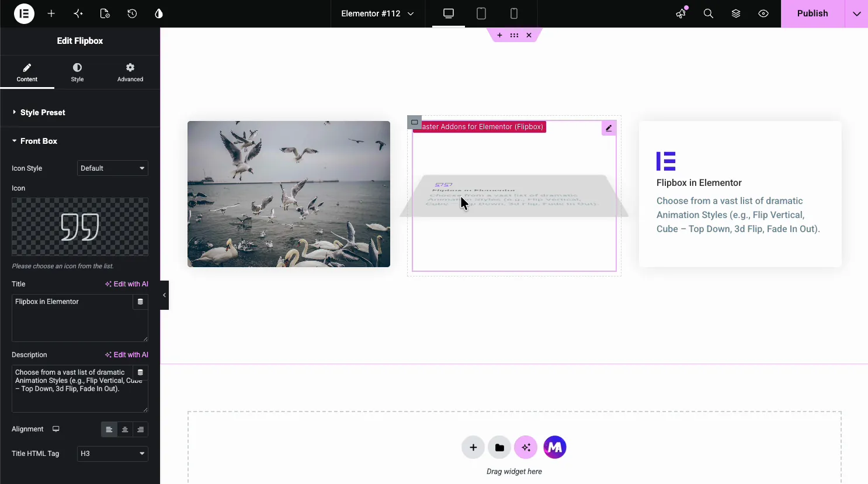Image resolution: width=868 pixels, height=484 pixels.
Task: Open Page Settings document icon
Action: pyautogui.click(x=105, y=13)
